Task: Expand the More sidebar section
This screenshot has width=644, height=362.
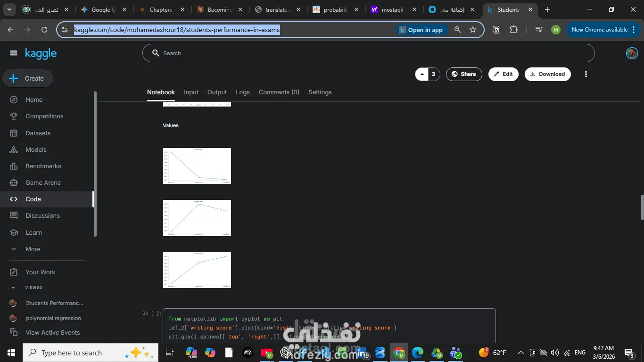Action: (33, 249)
